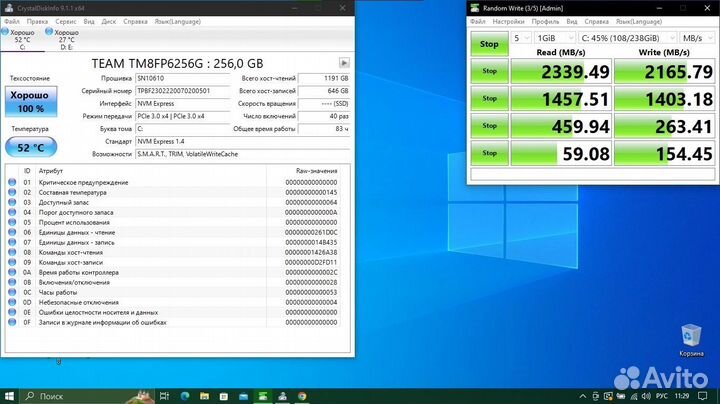Click the Число включений value 40 раз
Viewport: 720px width, 404px height.
tap(324, 116)
